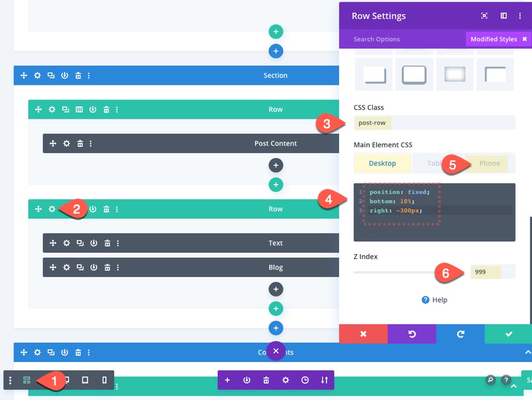Open settings gear on the Section bar

[x=37, y=76]
